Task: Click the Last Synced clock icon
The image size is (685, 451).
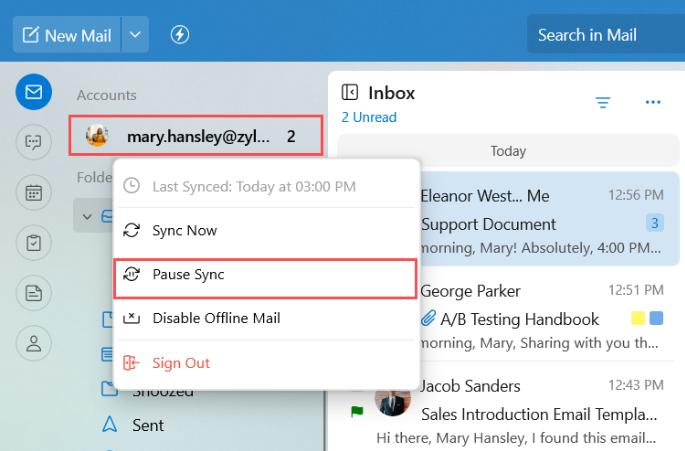Action: tap(131, 186)
